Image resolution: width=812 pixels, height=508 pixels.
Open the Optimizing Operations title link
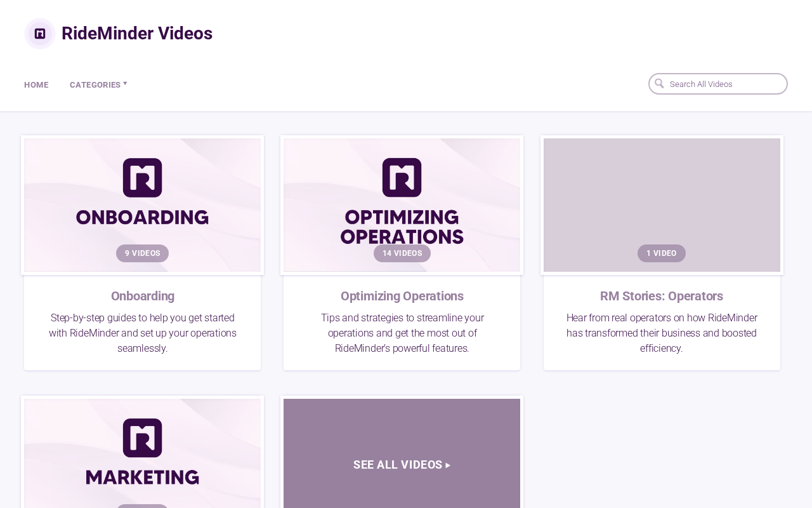(x=402, y=296)
